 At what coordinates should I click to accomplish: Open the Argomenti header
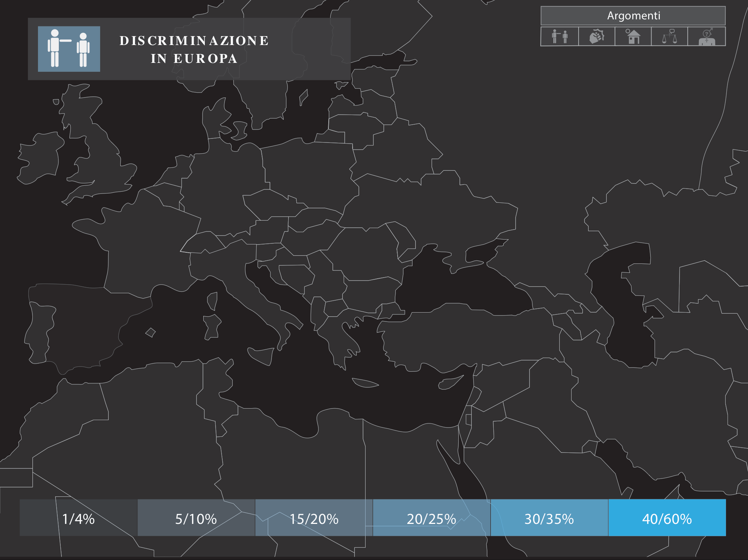pos(633,16)
